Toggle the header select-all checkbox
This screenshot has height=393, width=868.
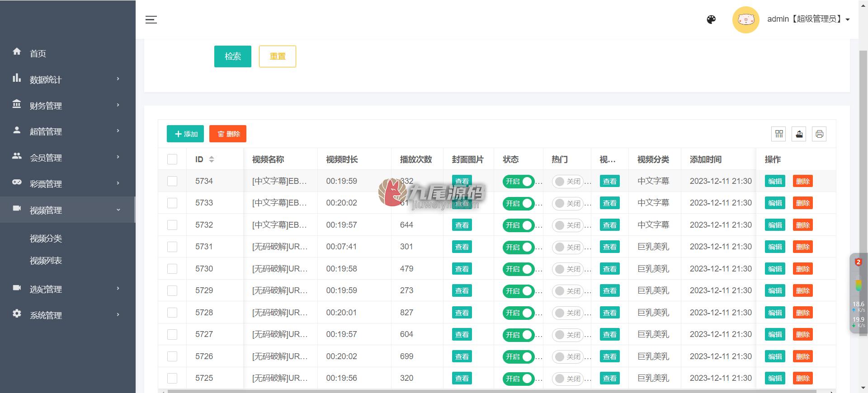[x=172, y=159]
